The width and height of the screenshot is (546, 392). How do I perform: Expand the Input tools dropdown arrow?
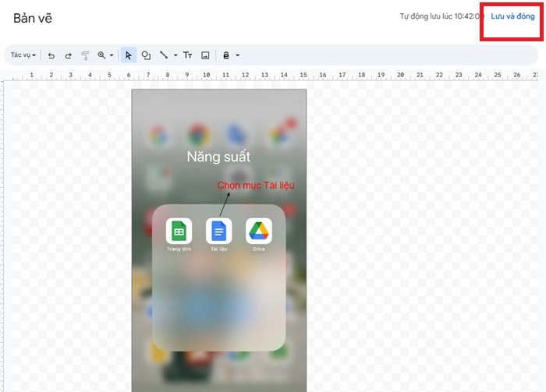coord(237,55)
